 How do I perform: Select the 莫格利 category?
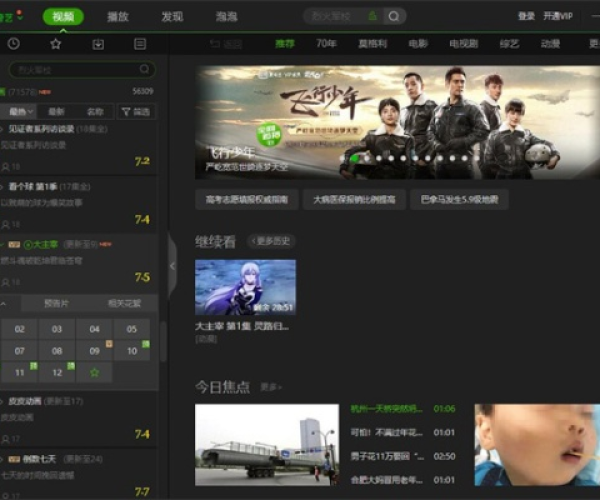pos(372,44)
